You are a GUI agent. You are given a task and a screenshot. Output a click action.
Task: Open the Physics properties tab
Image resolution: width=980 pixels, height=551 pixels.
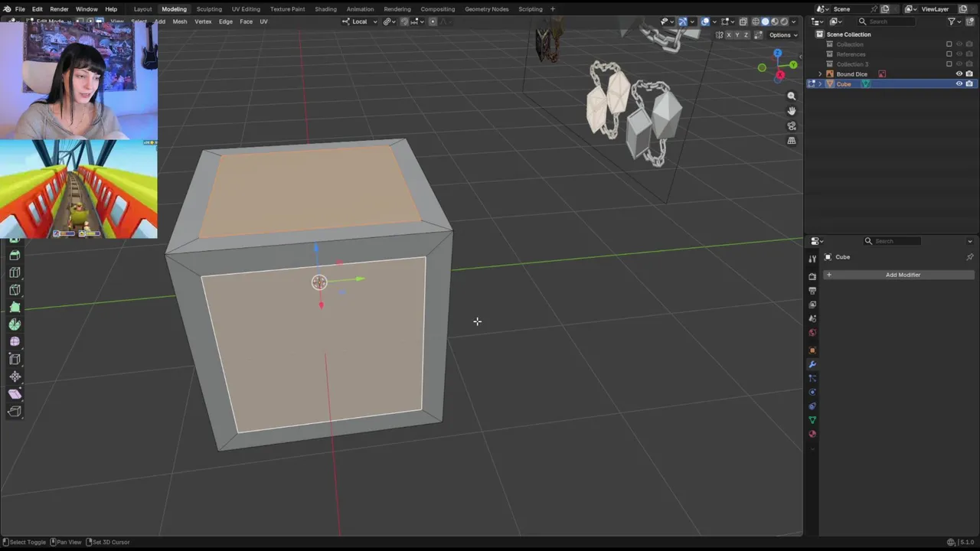[x=812, y=392]
